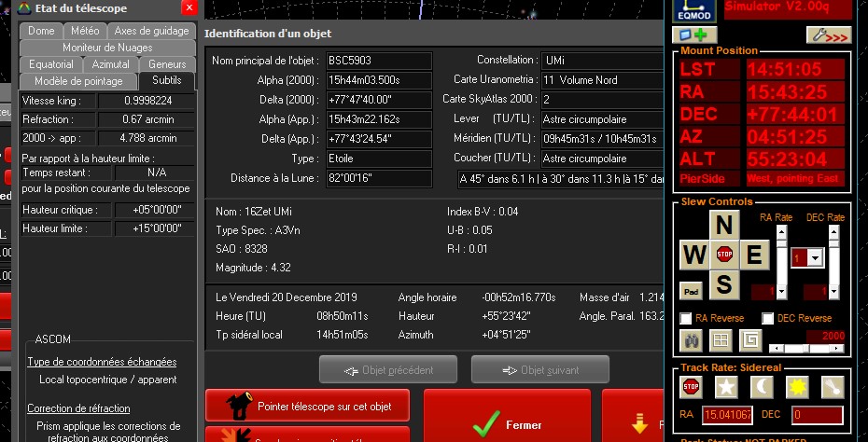Toggle the DEC Reverse checkbox
The image size is (868, 442).
click(767, 318)
